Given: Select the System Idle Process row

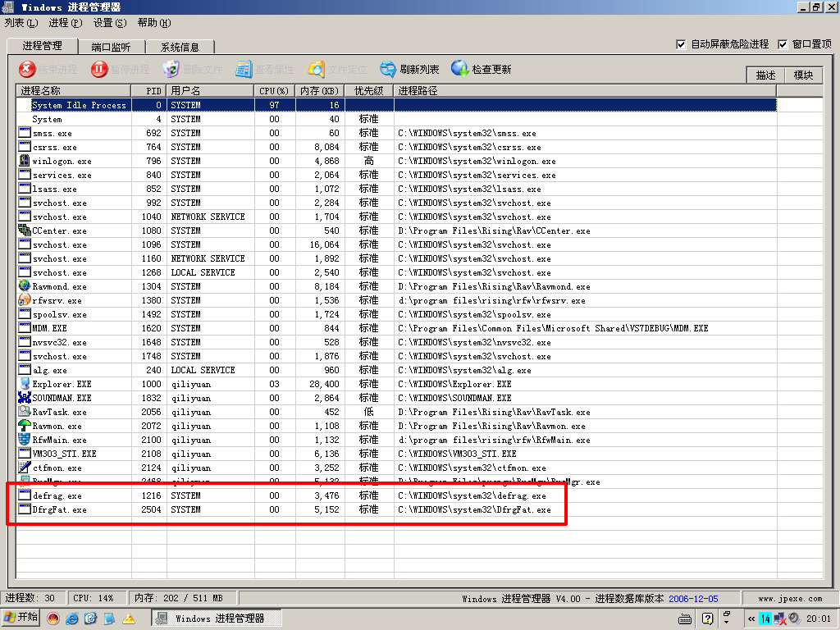Looking at the screenshot, I should pyautogui.click(x=396, y=105).
